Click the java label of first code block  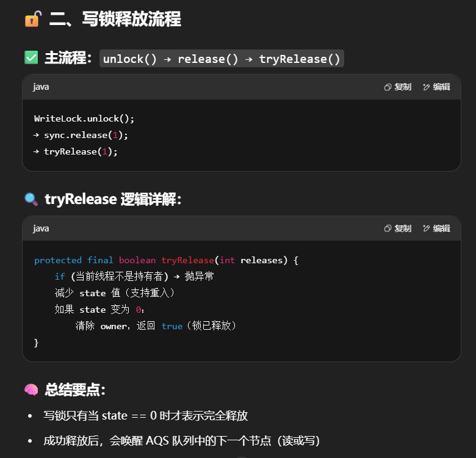coord(41,87)
